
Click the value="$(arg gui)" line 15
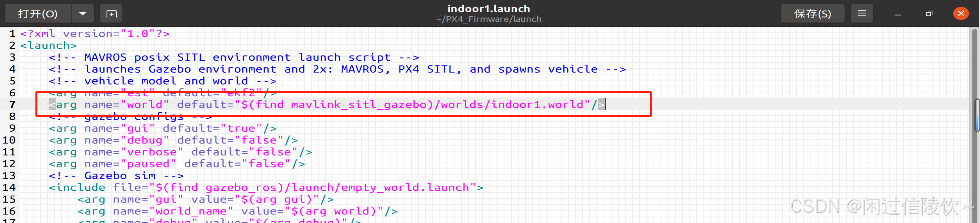click(x=206, y=200)
